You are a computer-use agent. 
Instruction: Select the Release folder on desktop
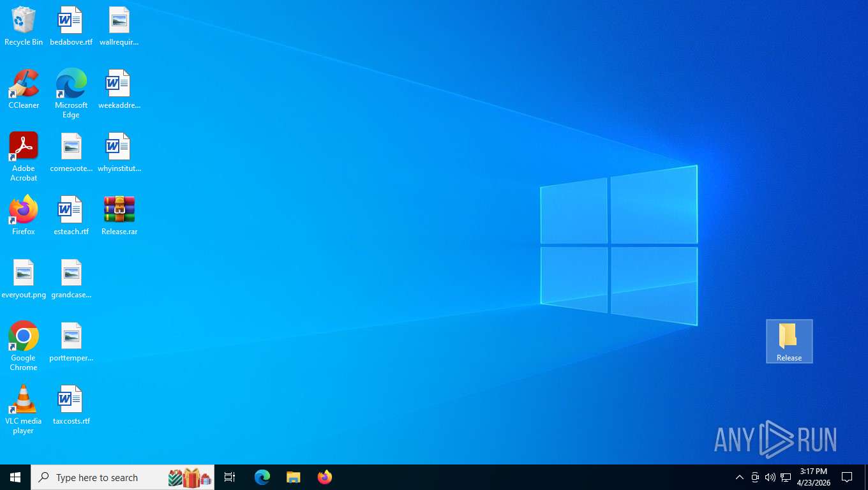click(789, 341)
